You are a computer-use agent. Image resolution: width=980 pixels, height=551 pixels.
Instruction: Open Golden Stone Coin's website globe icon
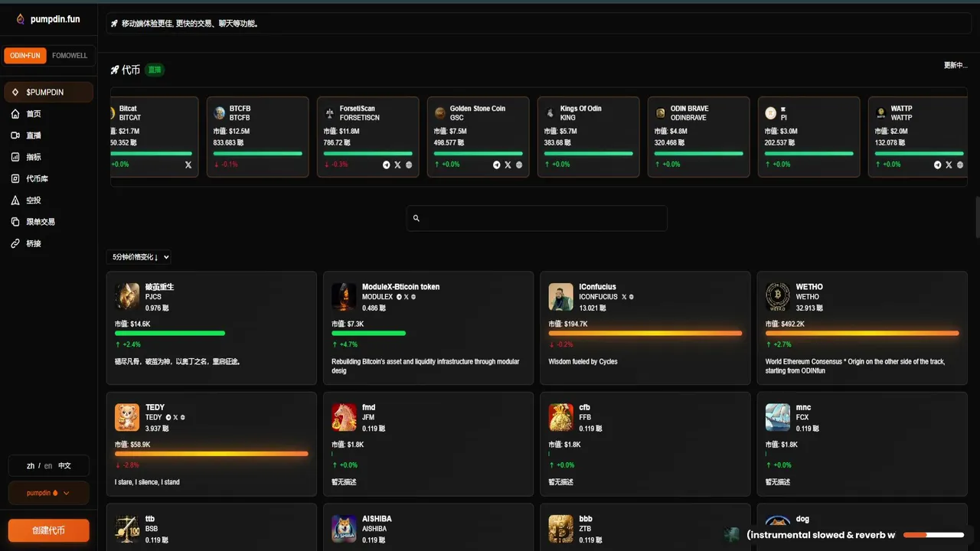[519, 165]
